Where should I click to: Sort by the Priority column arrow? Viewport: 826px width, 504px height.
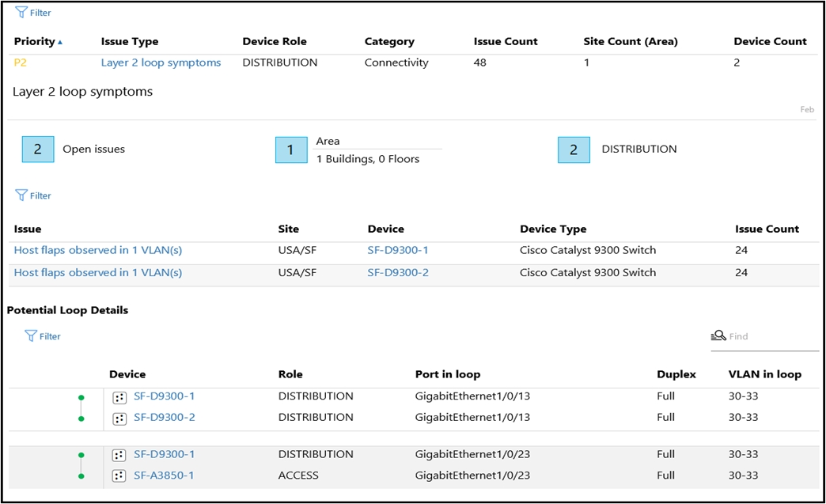(60, 42)
